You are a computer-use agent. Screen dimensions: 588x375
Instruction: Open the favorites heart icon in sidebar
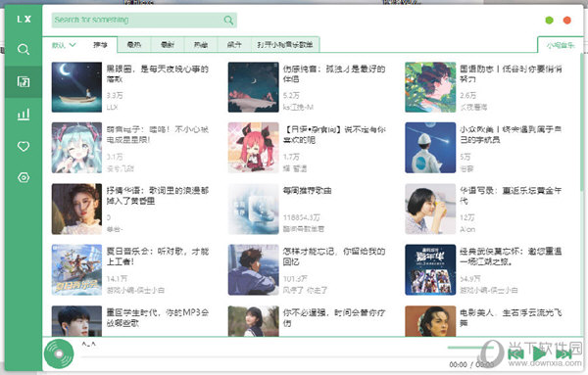24,146
